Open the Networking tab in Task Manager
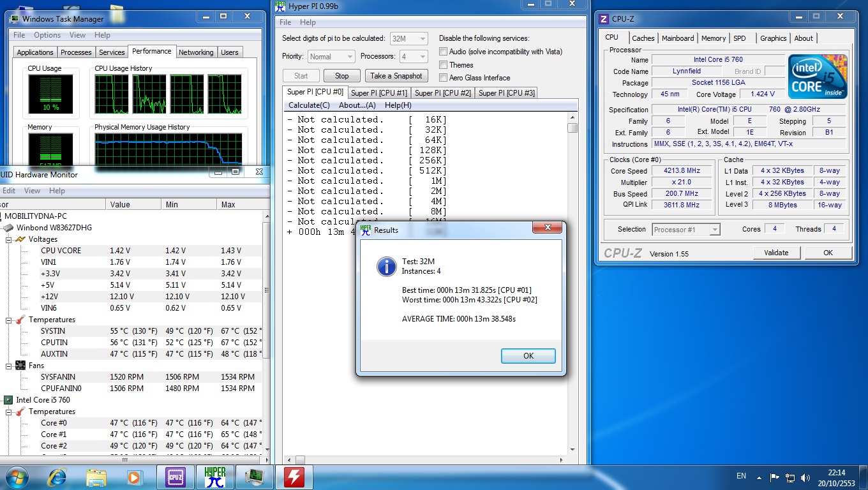This screenshot has height=490, width=868. (196, 52)
